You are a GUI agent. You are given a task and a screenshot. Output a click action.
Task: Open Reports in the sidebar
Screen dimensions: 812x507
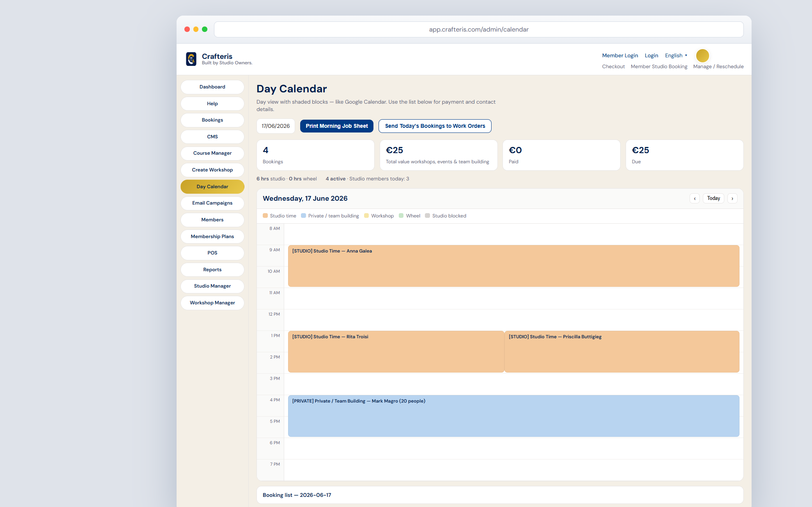click(212, 270)
